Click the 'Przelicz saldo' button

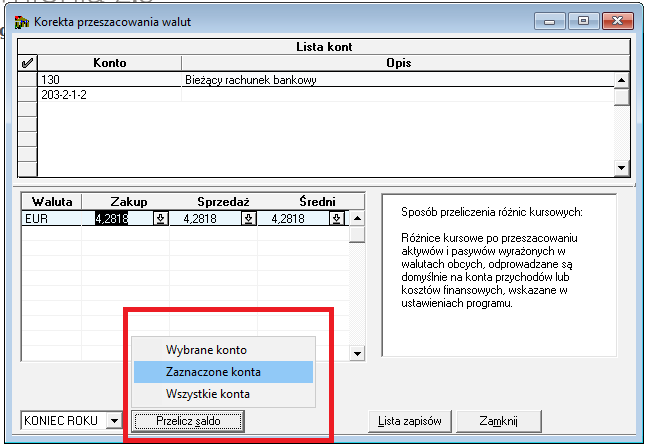pyautogui.click(x=188, y=421)
